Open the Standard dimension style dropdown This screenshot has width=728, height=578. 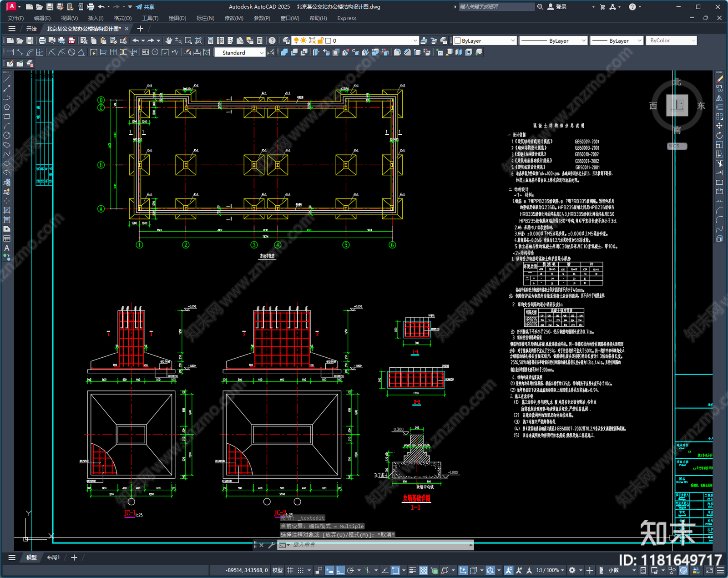click(240, 53)
